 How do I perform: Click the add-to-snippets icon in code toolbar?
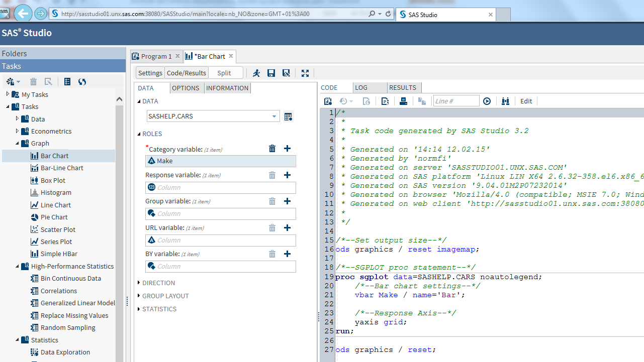point(385,101)
